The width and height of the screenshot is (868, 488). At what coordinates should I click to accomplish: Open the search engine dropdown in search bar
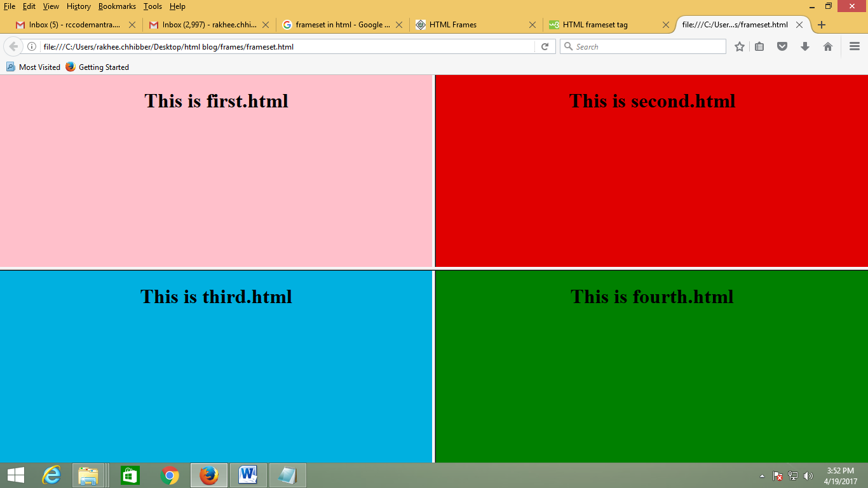[x=567, y=46]
